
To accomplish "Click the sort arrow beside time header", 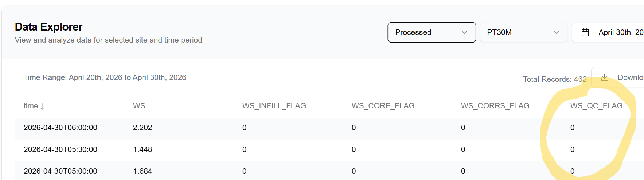I will [42, 106].
